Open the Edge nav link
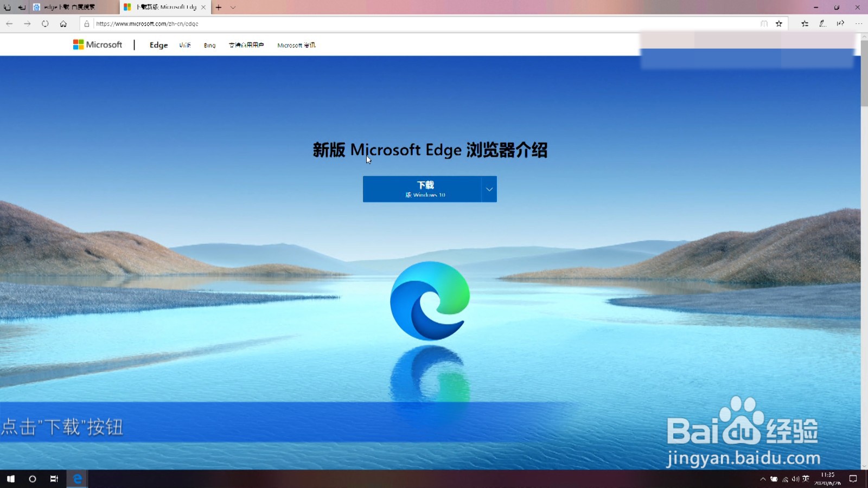The image size is (868, 488). 158,45
